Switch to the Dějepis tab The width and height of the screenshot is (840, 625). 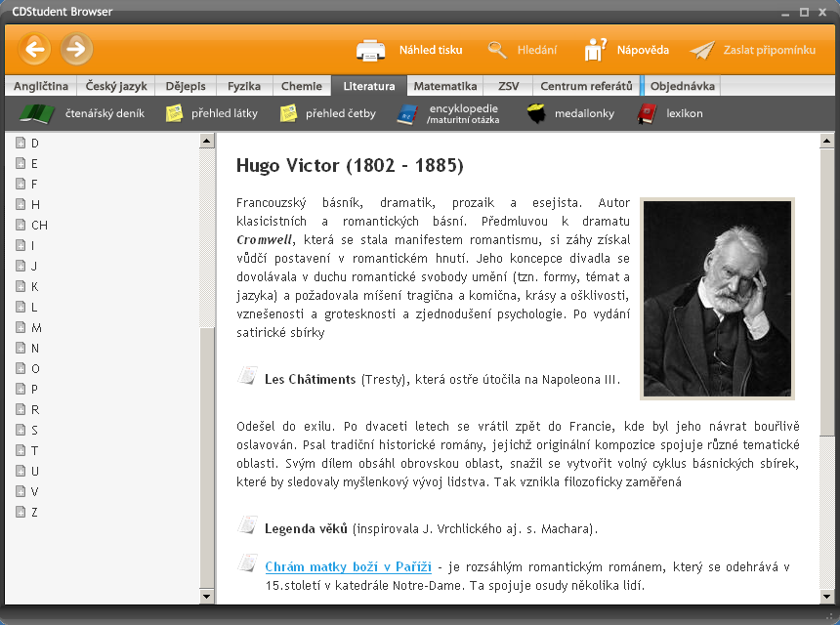(186, 86)
